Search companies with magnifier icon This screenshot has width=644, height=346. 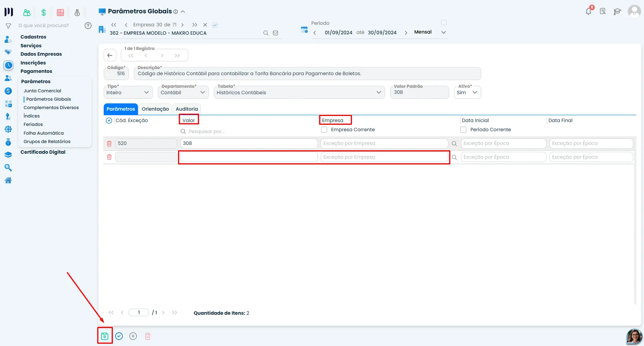click(266, 33)
